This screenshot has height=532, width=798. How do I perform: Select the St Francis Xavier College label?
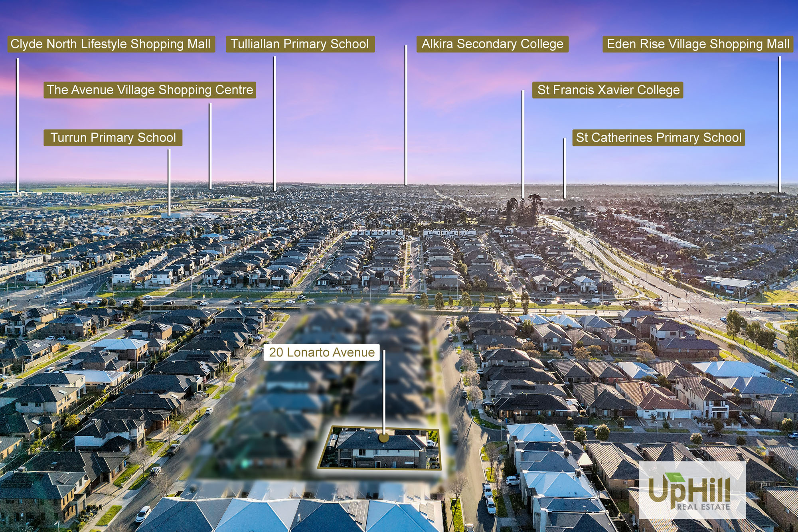click(608, 90)
